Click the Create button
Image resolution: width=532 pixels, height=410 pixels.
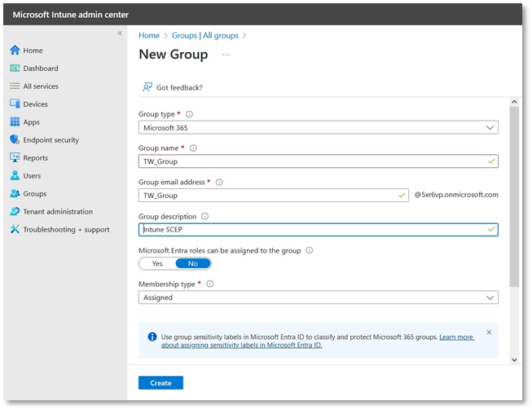[x=160, y=383]
